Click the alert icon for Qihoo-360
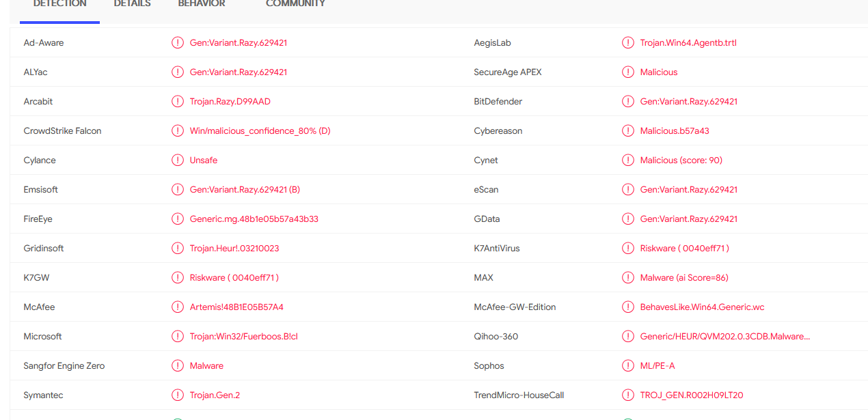Viewport: 868px width, 420px height. [x=628, y=336]
